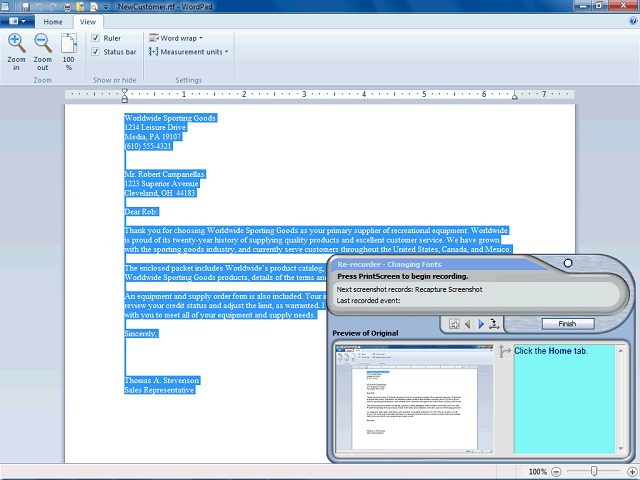Click the Re-recorder previous step arrow

[468, 324]
